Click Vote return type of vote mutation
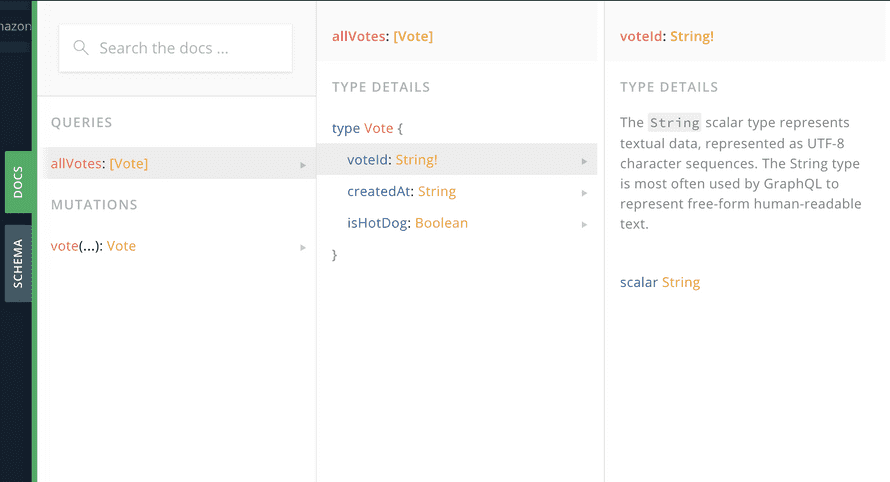 tap(121, 246)
